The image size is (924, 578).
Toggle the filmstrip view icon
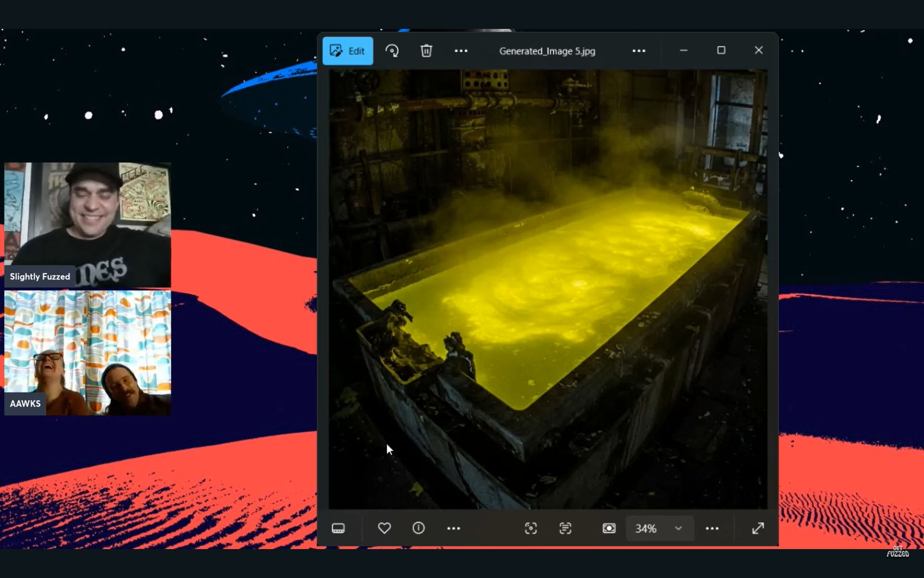(338, 528)
